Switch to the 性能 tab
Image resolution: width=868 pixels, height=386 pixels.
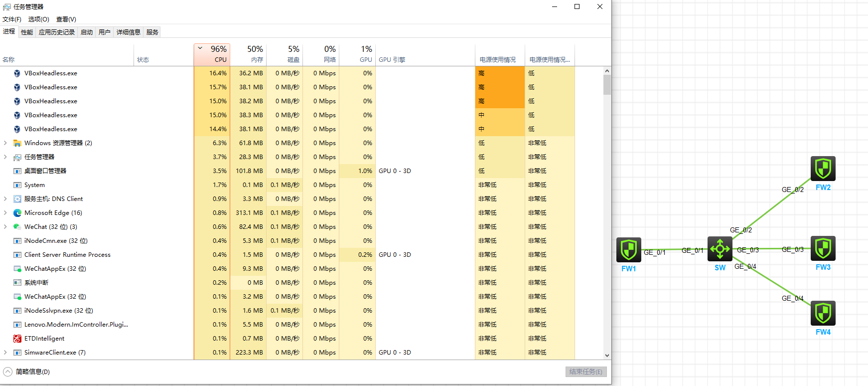27,32
